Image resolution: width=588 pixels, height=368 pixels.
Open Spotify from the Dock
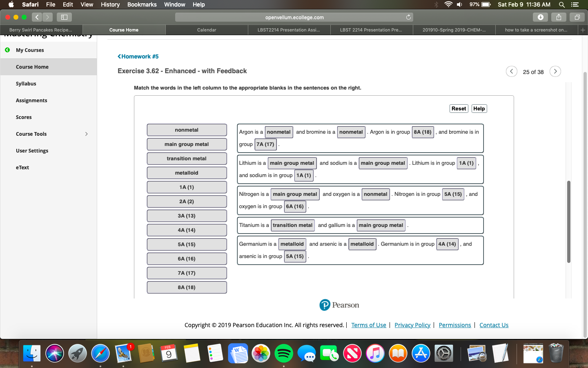click(x=284, y=353)
